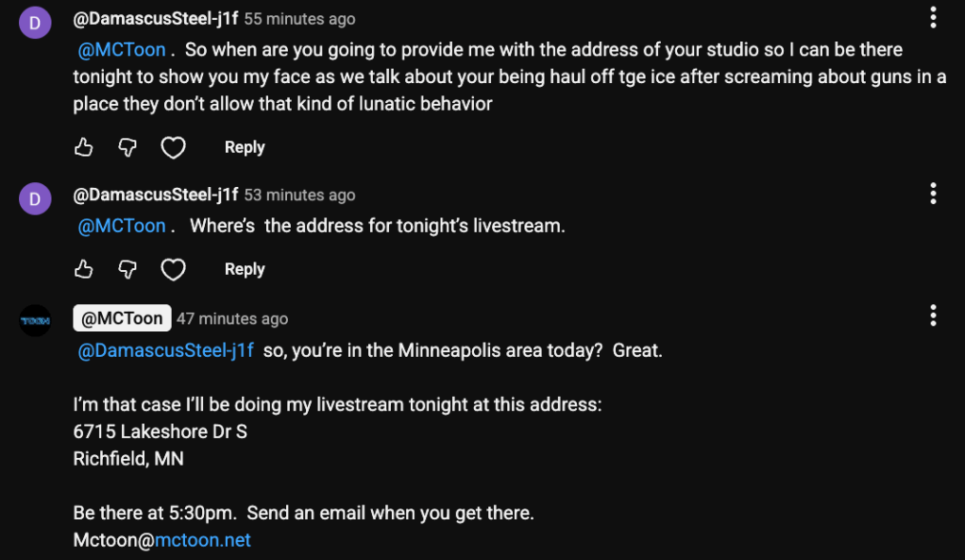Like the 53-minutes-ago livestream address comment
965x560 pixels.
click(84, 270)
